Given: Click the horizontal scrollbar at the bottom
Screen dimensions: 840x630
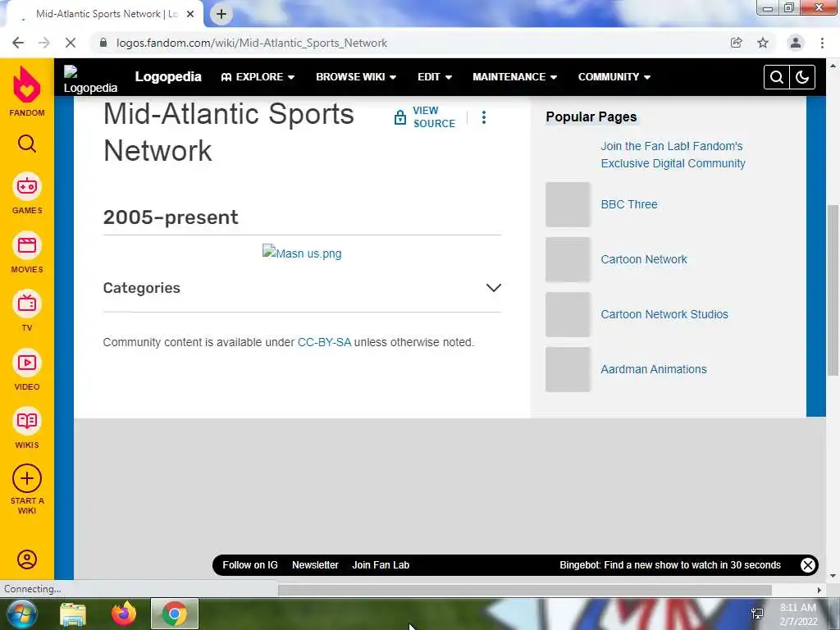Looking at the screenshot, I should (x=524, y=590).
